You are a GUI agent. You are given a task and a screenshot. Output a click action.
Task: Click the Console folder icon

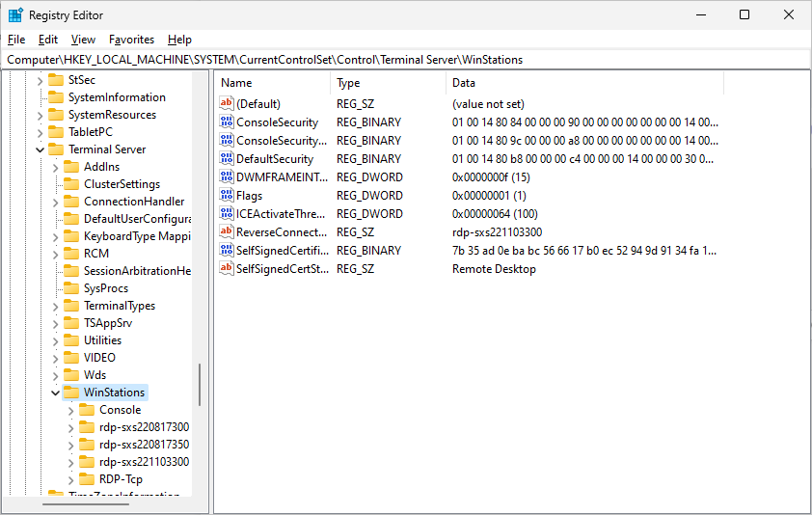click(87, 410)
